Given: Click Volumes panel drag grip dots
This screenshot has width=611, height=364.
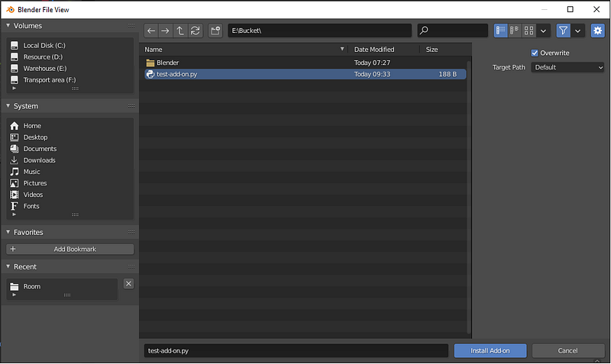Looking at the screenshot, I should click(x=131, y=26).
